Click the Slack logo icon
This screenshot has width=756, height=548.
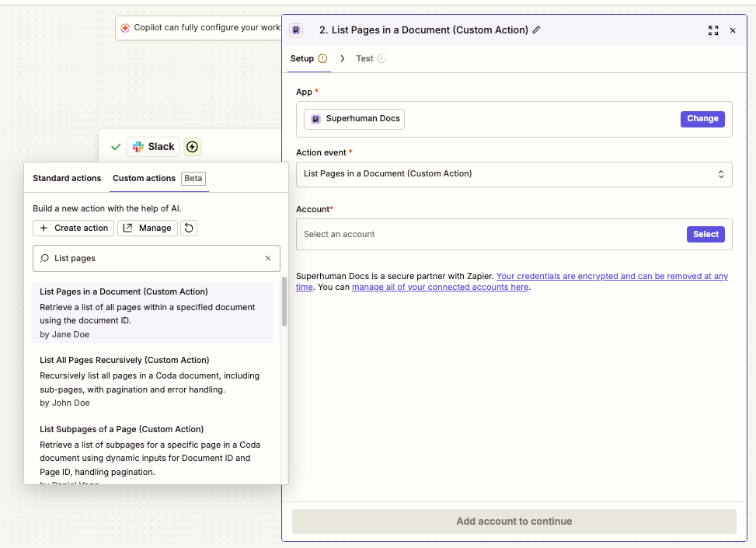pyautogui.click(x=138, y=147)
